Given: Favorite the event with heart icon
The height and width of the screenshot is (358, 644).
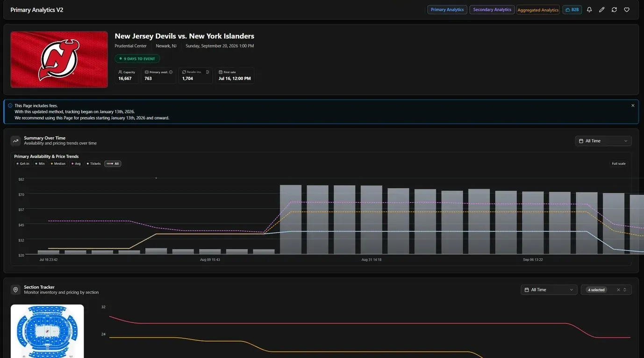Looking at the screenshot, I should point(627,10).
